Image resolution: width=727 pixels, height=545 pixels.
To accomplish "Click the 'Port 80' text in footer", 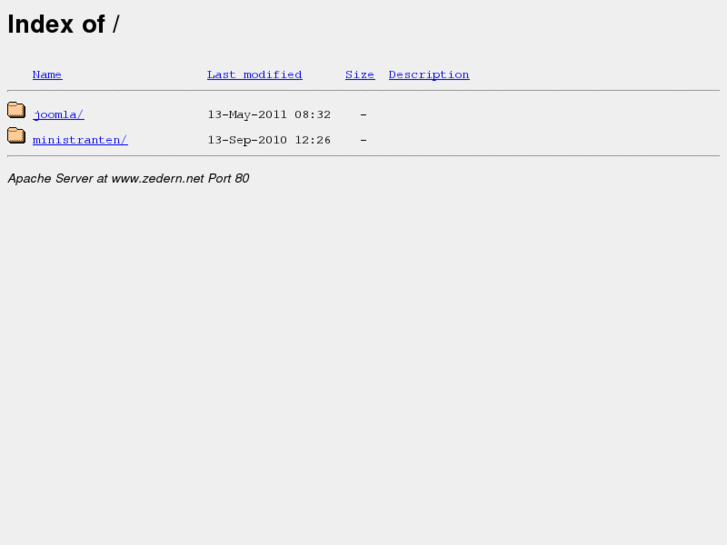I will [229, 179].
